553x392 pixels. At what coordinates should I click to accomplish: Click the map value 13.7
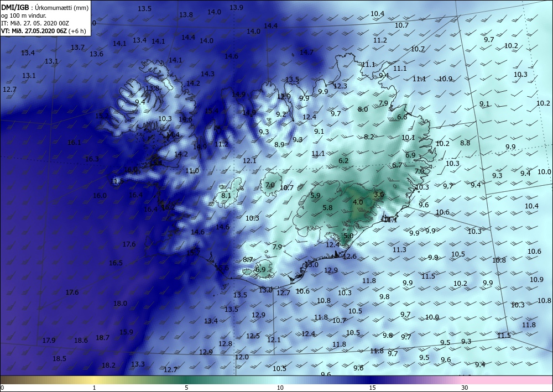pos(77,47)
